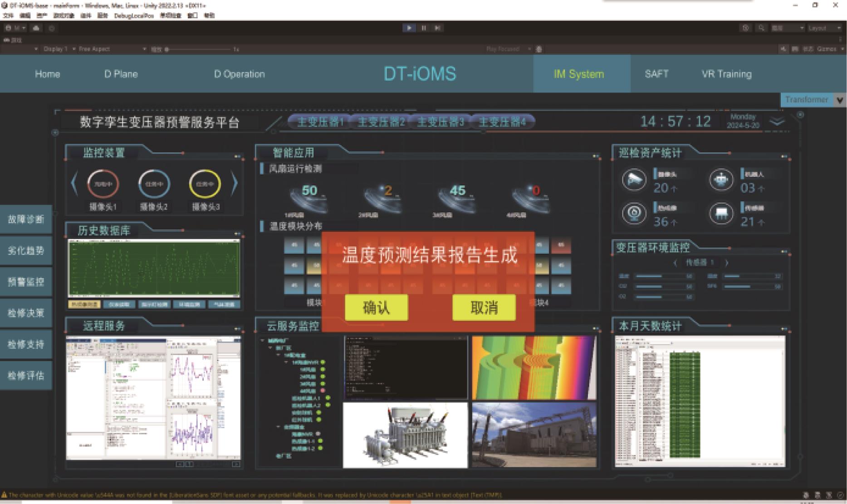
Task: Open the Unity undo history icon
Action: (x=745, y=28)
